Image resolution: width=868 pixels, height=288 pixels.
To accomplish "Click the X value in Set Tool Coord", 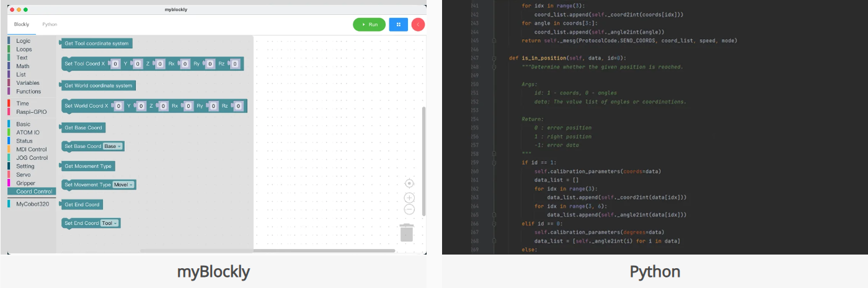I will pyautogui.click(x=115, y=64).
